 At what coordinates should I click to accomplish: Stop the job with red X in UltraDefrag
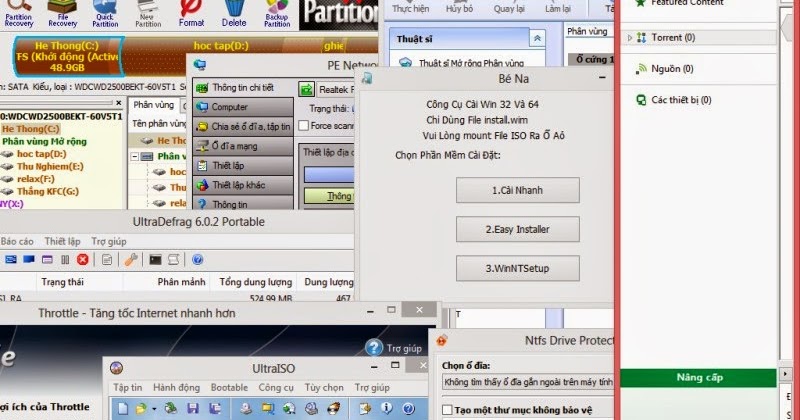pyautogui.click(x=83, y=260)
